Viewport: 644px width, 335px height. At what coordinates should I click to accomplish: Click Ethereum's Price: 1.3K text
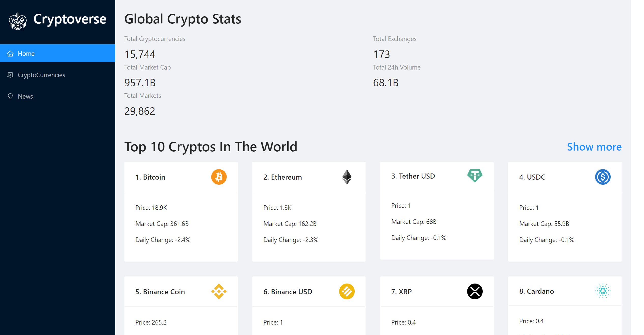277,208
